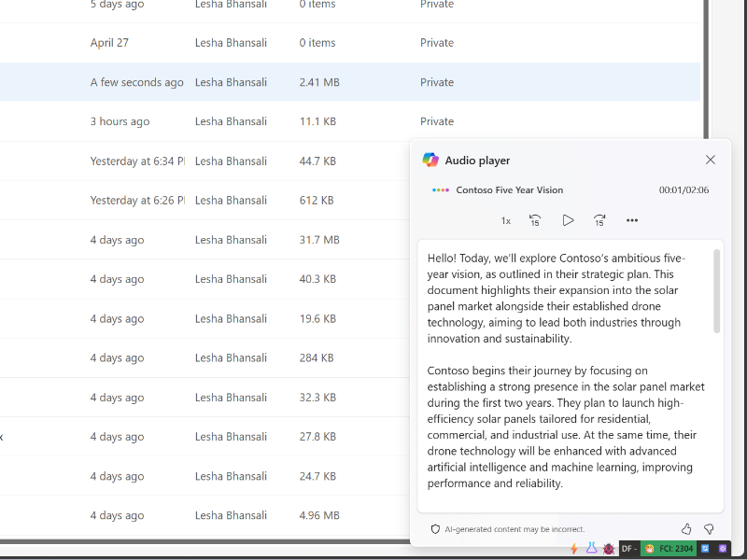The image size is (747, 560).
Task: Open more options ellipsis in Audio player
Action: (x=632, y=220)
